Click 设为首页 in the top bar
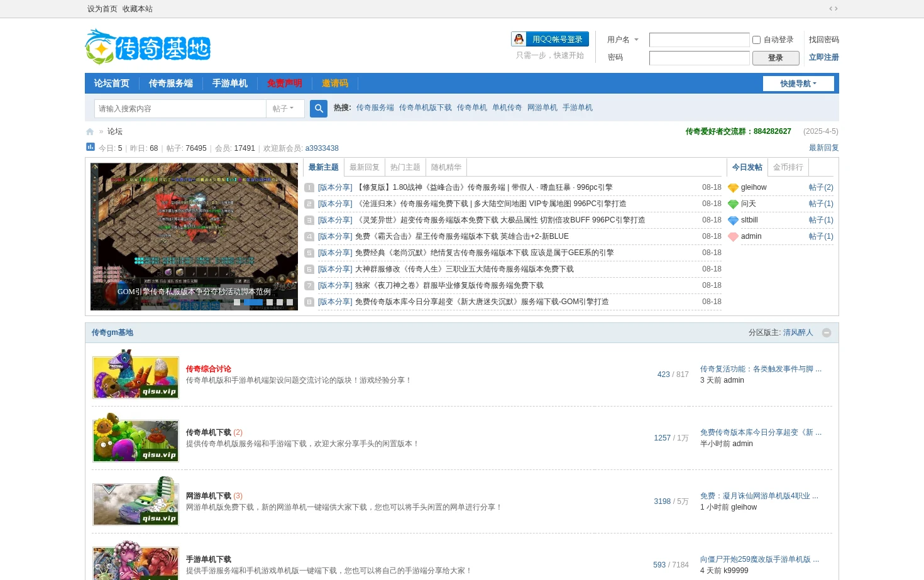 pos(102,9)
